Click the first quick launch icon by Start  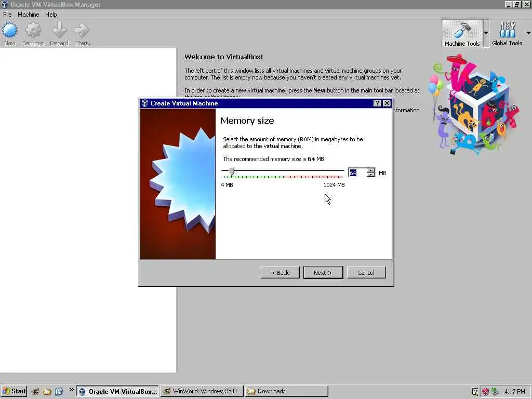coord(36,391)
